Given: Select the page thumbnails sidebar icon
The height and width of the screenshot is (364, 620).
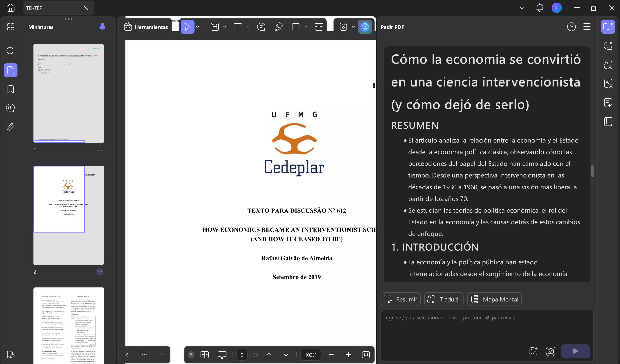Looking at the screenshot, I should 11,70.
